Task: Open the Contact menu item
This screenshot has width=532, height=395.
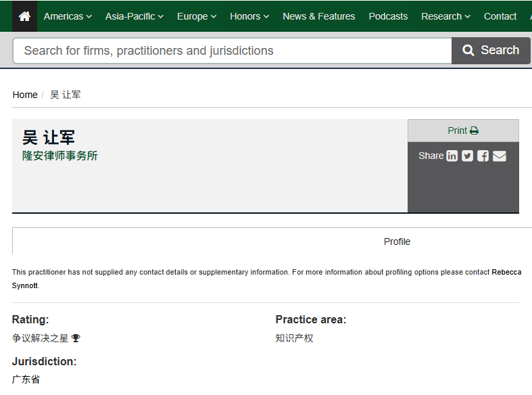Action: [500, 16]
